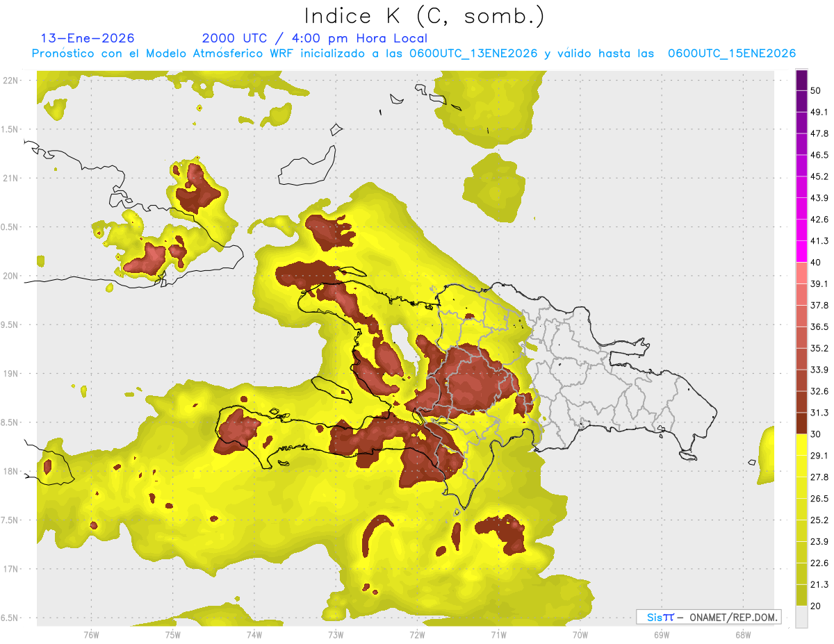This screenshot has width=834, height=644.
Task: Pick the salmon swatch between 39.1 and 40
Action: pos(801,274)
